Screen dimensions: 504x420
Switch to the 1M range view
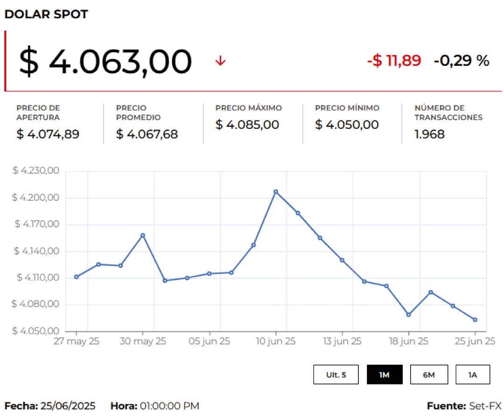(x=385, y=375)
